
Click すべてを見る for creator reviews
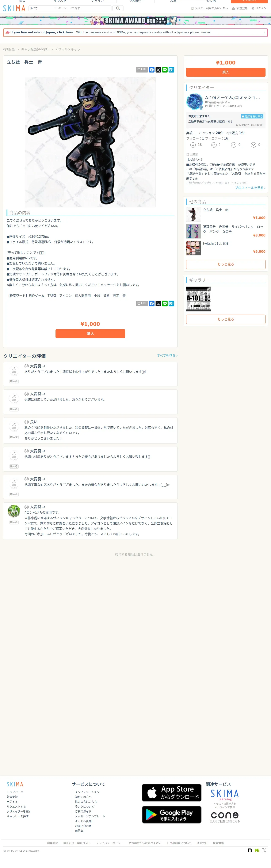tap(167, 356)
